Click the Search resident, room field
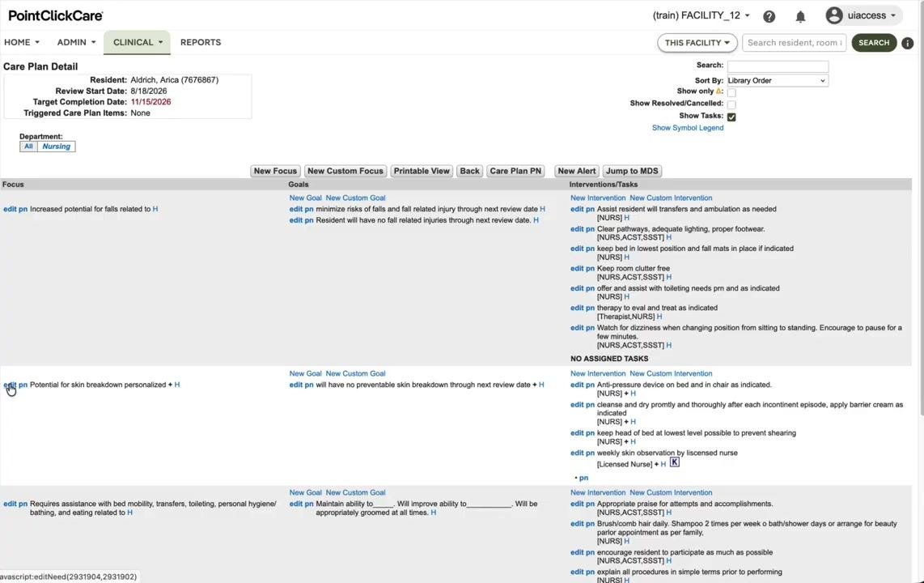This screenshot has height=583, width=924. pyautogui.click(x=795, y=43)
